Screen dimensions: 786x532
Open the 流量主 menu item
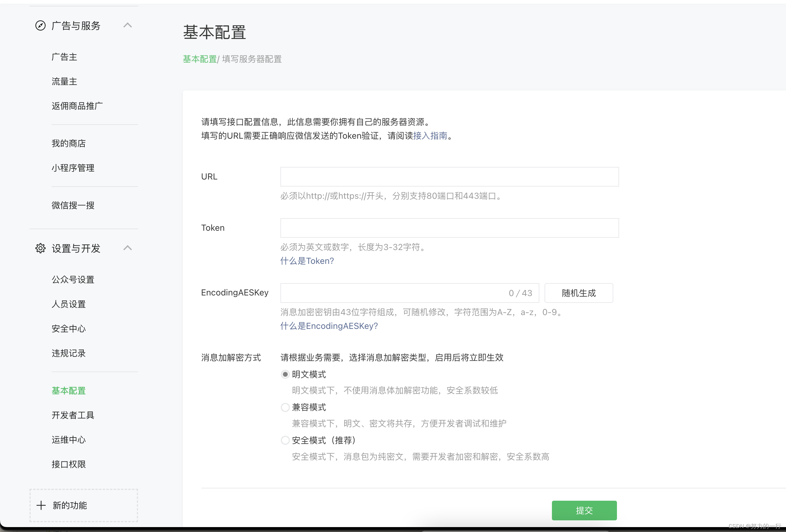pos(64,82)
